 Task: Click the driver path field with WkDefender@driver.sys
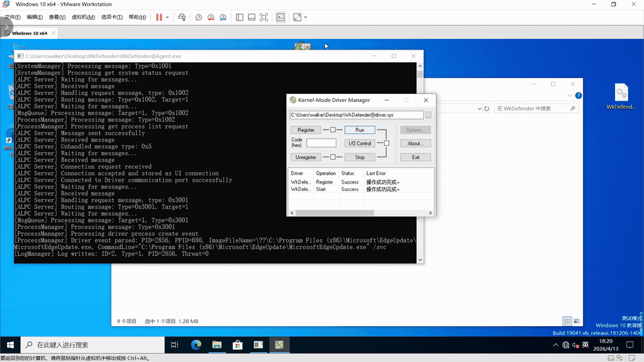tap(357, 115)
